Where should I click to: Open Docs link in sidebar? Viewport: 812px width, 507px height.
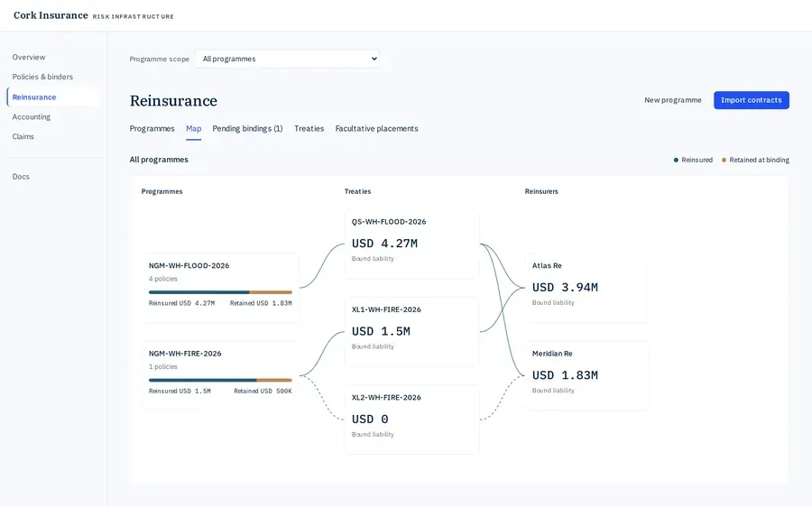pyautogui.click(x=22, y=177)
